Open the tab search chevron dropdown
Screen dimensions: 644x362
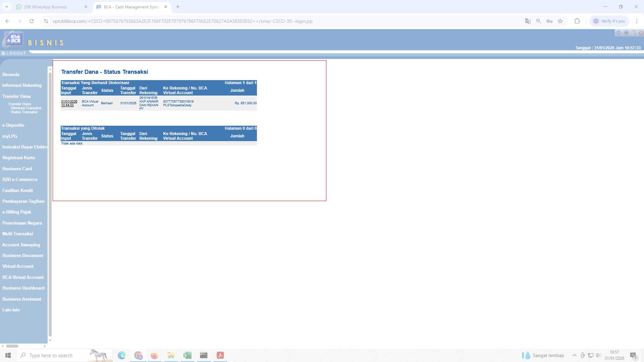coord(7,7)
